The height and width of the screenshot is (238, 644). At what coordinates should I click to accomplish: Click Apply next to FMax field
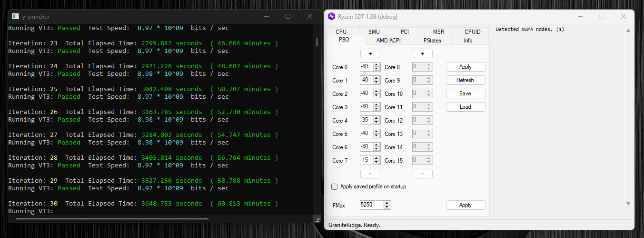tap(466, 205)
